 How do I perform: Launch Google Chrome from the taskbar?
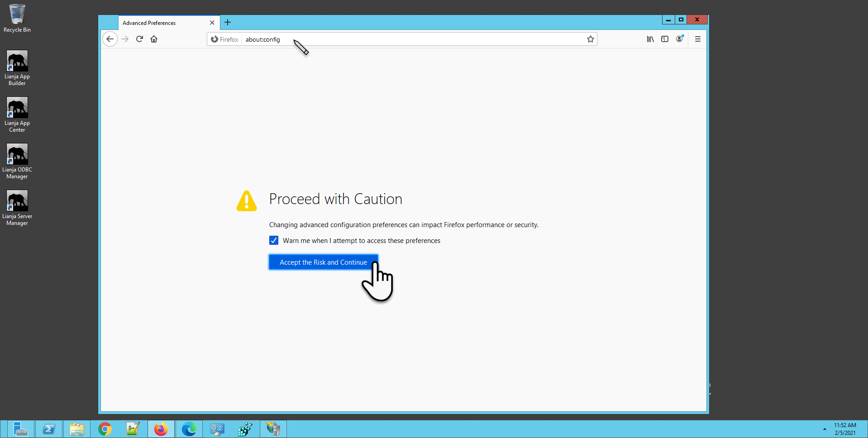tap(105, 429)
